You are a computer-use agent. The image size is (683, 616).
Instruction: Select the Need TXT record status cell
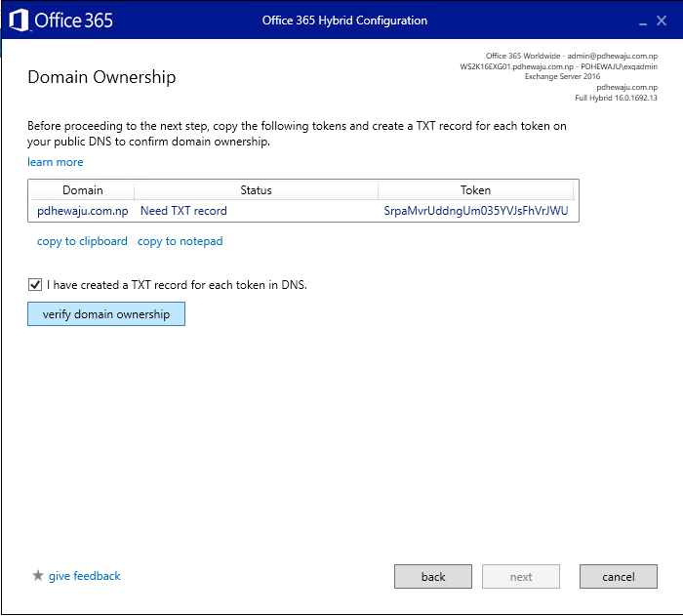point(183,211)
